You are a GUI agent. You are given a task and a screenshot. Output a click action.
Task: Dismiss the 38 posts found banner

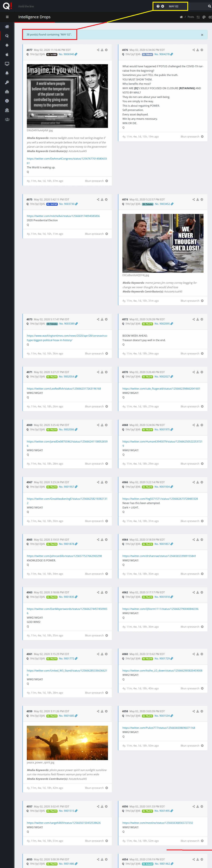tap(202, 35)
